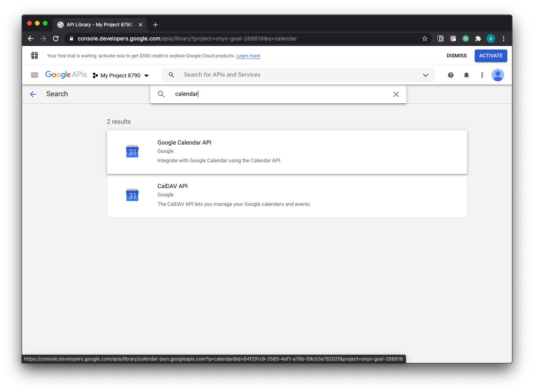Bookmark this page with the star icon
534x392 pixels.
(424, 38)
